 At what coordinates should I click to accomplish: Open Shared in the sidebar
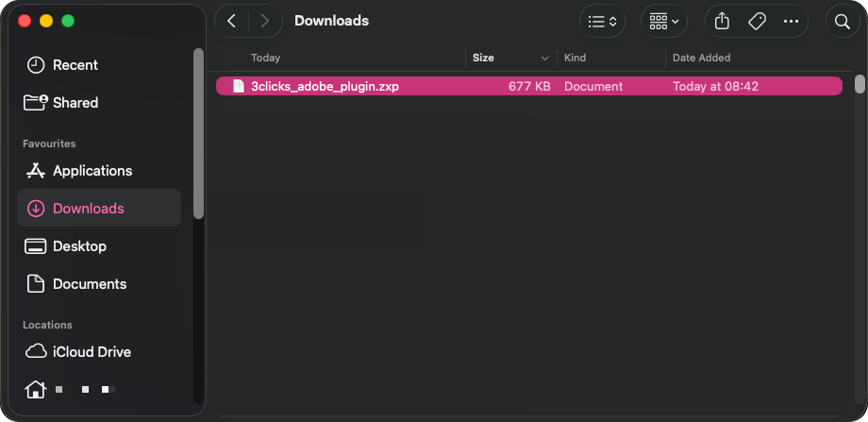click(x=100, y=103)
